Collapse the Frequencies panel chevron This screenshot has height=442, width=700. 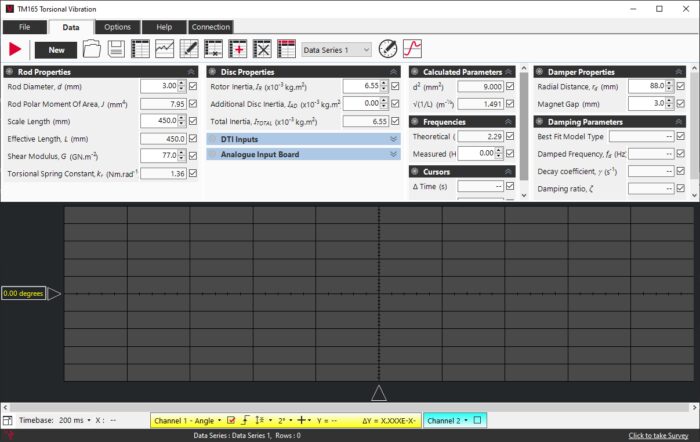(x=508, y=122)
